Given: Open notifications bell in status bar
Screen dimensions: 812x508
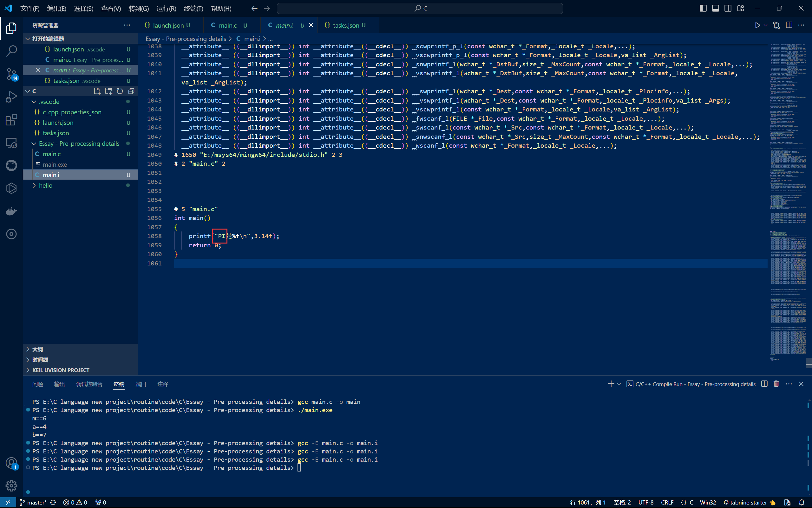Looking at the screenshot, I should (801, 502).
